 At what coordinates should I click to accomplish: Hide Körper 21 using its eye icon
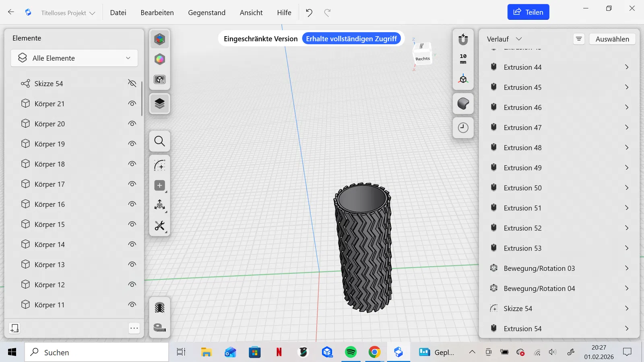click(132, 104)
